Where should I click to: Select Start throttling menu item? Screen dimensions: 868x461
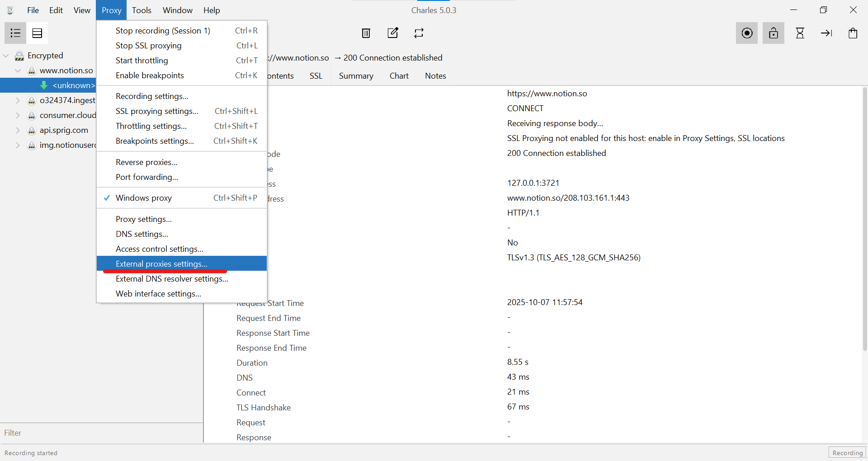coord(142,61)
